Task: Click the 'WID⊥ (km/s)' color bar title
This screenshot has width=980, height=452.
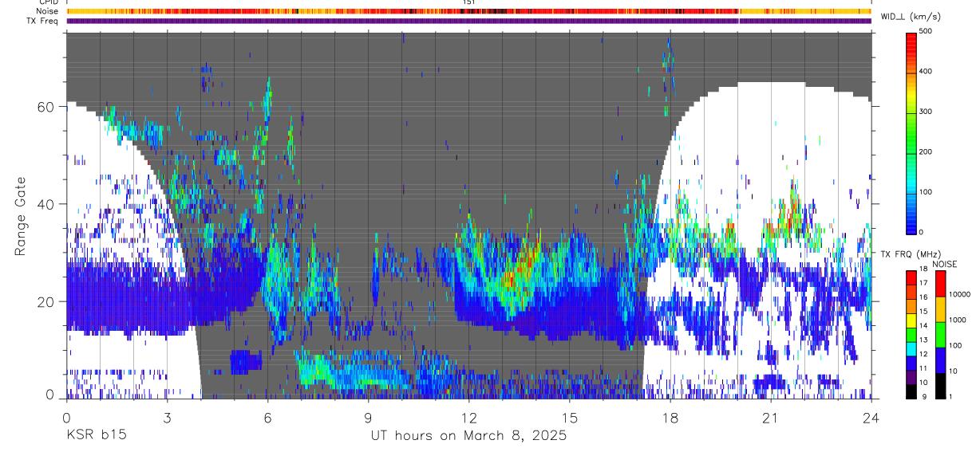Action: (x=912, y=16)
